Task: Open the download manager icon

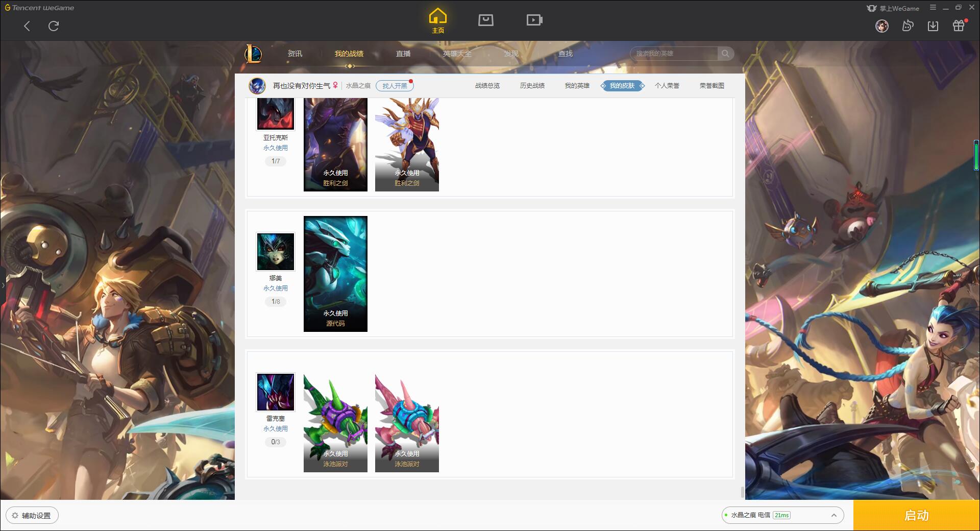Action: point(933,26)
